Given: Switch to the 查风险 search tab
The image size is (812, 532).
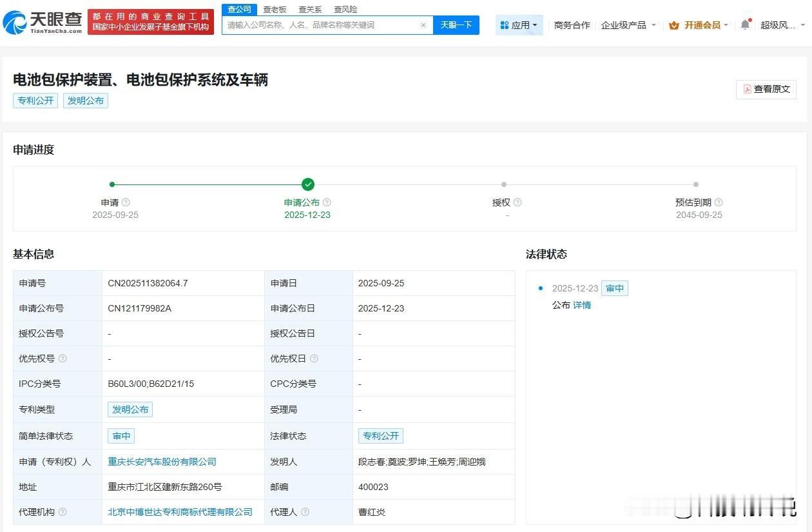Looking at the screenshot, I should 345,10.
